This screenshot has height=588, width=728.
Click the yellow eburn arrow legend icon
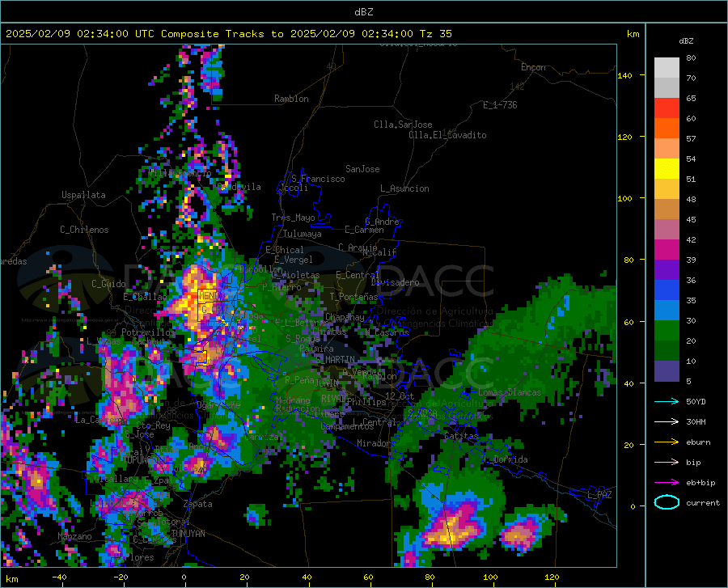667,442
